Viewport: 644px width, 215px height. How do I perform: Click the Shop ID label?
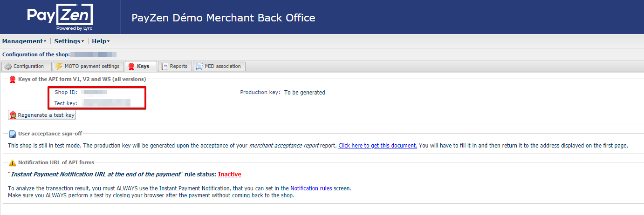tap(66, 92)
